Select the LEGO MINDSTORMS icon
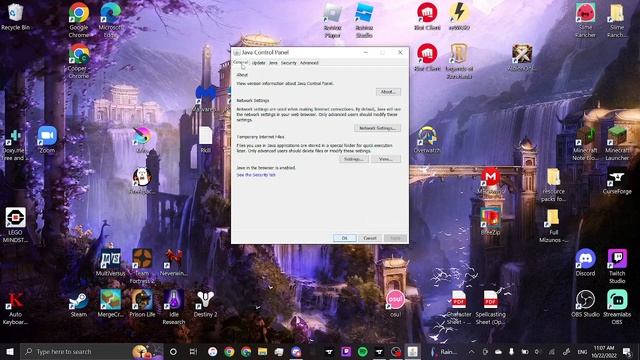 (x=16, y=225)
